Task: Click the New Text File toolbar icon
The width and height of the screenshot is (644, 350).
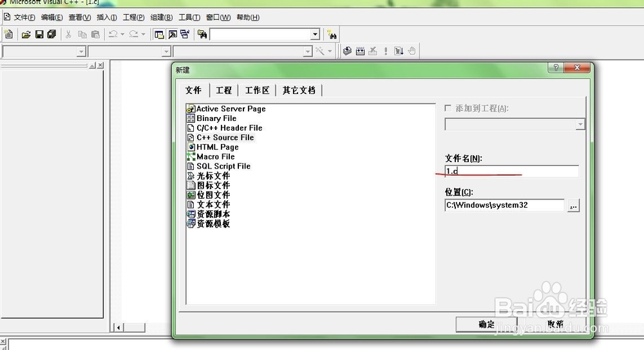Action: coord(8,35)
